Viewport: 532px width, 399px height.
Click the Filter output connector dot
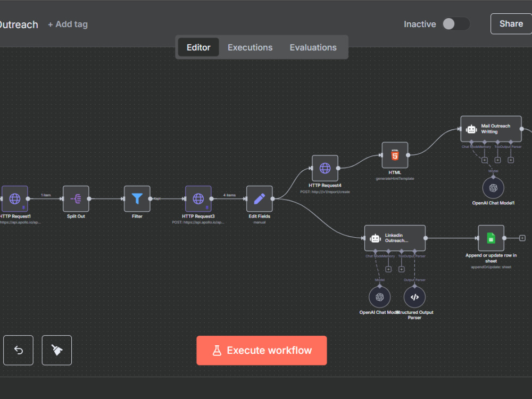(151, 199)
